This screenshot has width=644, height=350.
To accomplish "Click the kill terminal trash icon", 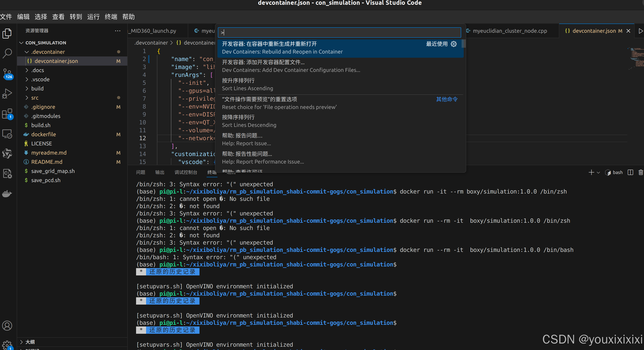I will coord(640,172).
